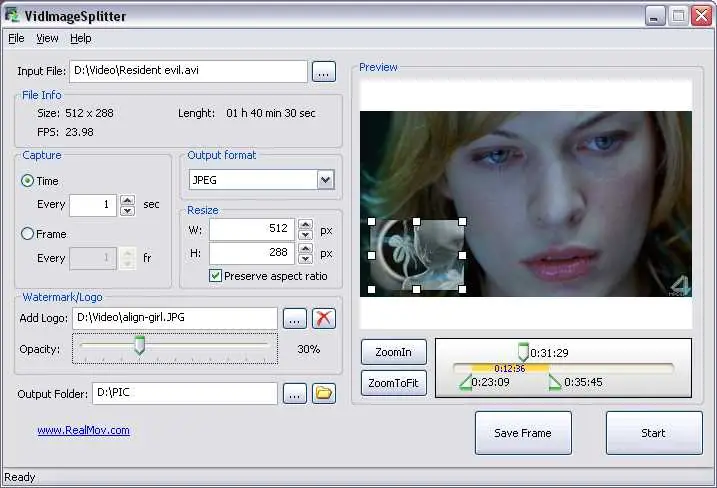
Task: Visit the www.RealMov.com link
Action: click(83, 430)
